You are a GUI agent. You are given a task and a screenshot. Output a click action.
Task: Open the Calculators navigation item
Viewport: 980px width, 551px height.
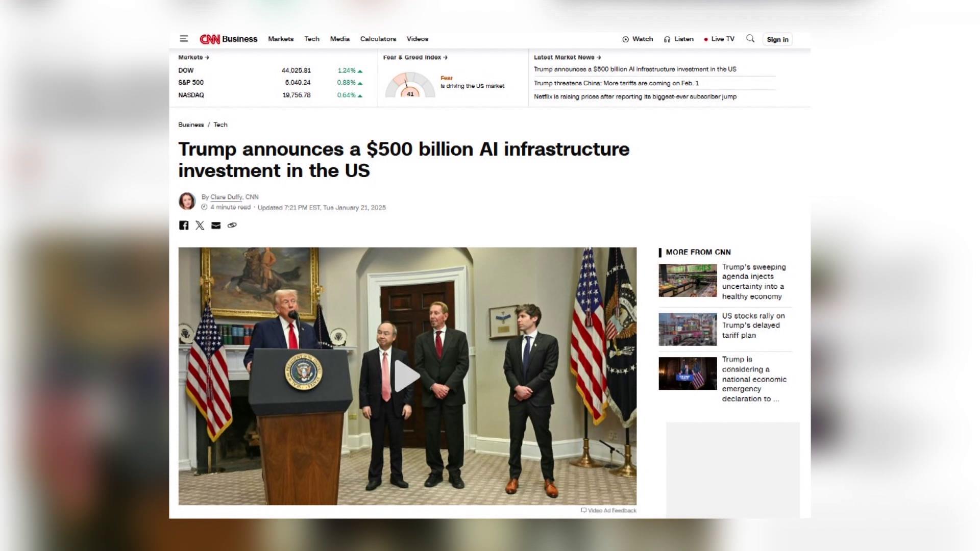click(x=378, y=39)
